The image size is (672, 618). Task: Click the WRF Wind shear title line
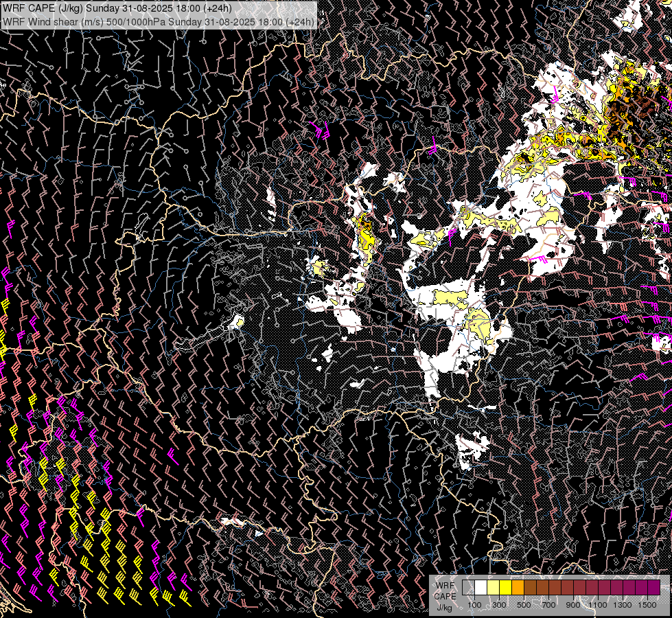(159, 21)
